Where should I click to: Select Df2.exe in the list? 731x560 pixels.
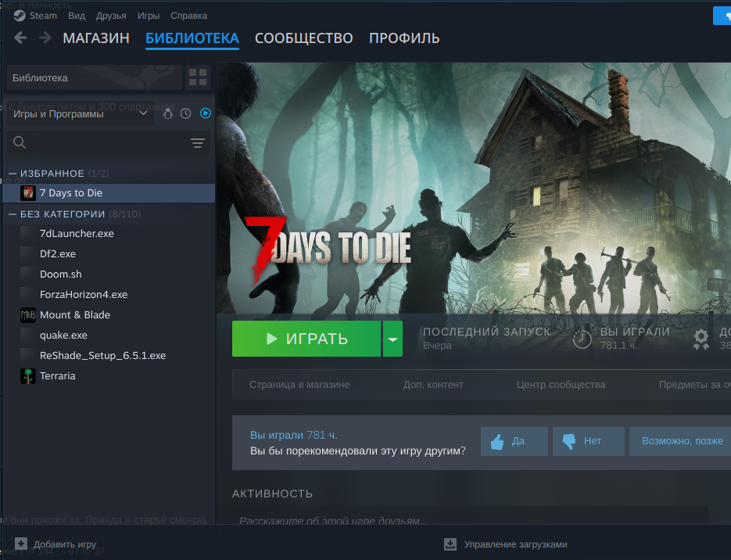tap(109, 254)
